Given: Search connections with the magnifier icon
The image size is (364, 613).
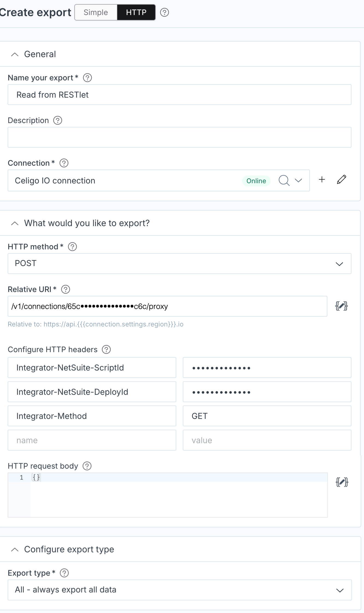Looking at the screenshot, I should point(284,180).
